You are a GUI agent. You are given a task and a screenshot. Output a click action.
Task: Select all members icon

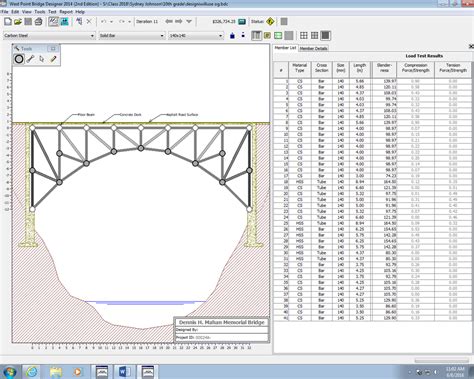point(79,22)
